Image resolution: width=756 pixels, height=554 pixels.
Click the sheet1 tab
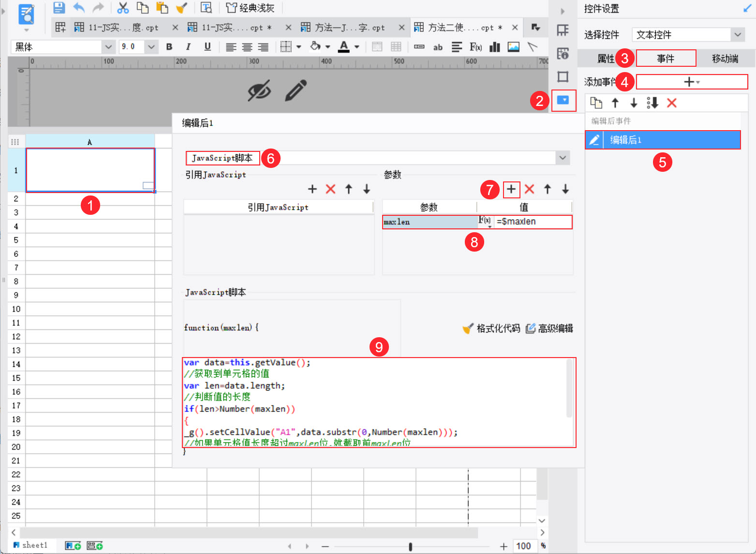tap(30, 545)
